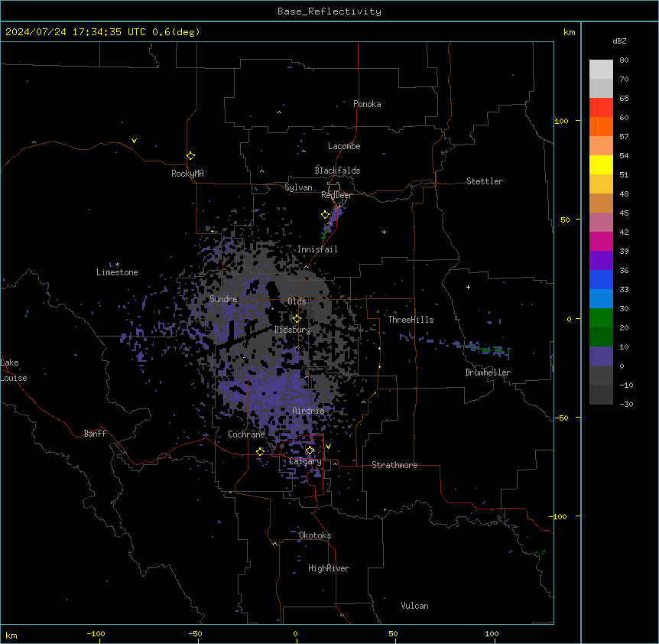This screenshot has height=644, width=659.
Task: Click the Blackfalds label
Action: tap(337, 171)
